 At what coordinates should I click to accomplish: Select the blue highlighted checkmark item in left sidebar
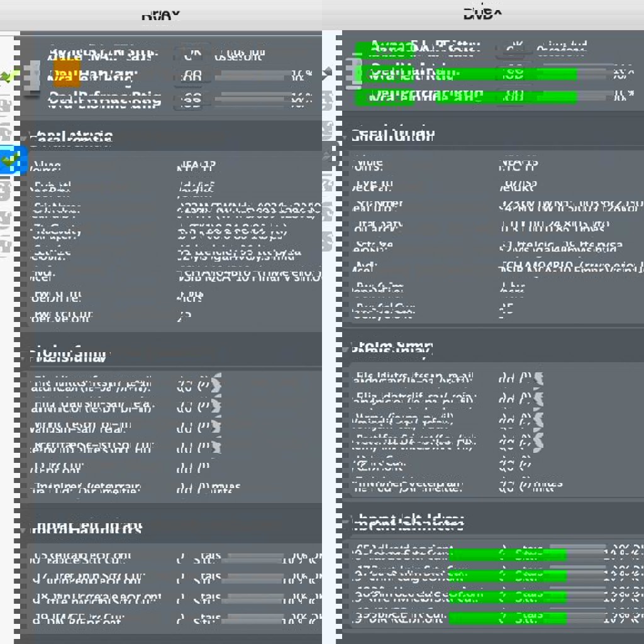click(x=11, y=160)
